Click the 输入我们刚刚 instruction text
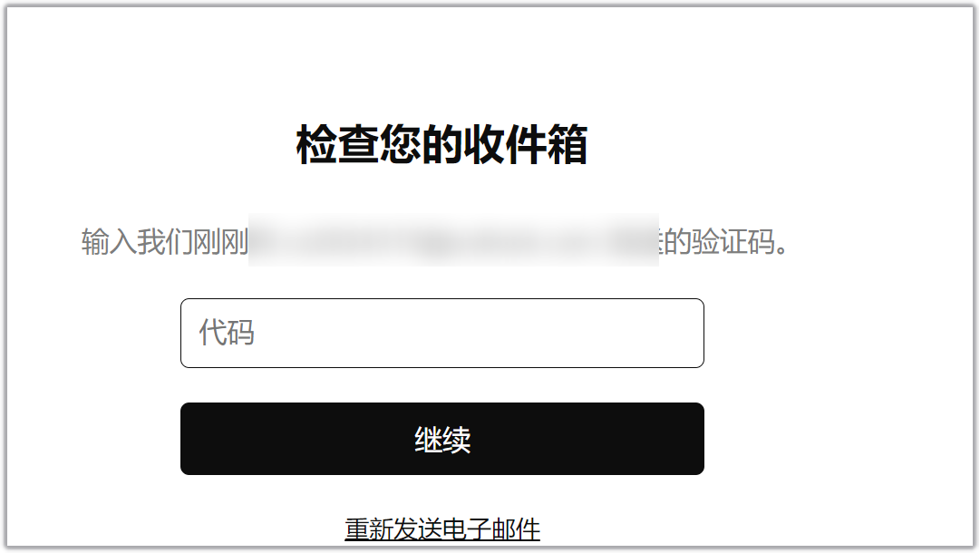Screen dimensions: 980x553 coord(164,241)
